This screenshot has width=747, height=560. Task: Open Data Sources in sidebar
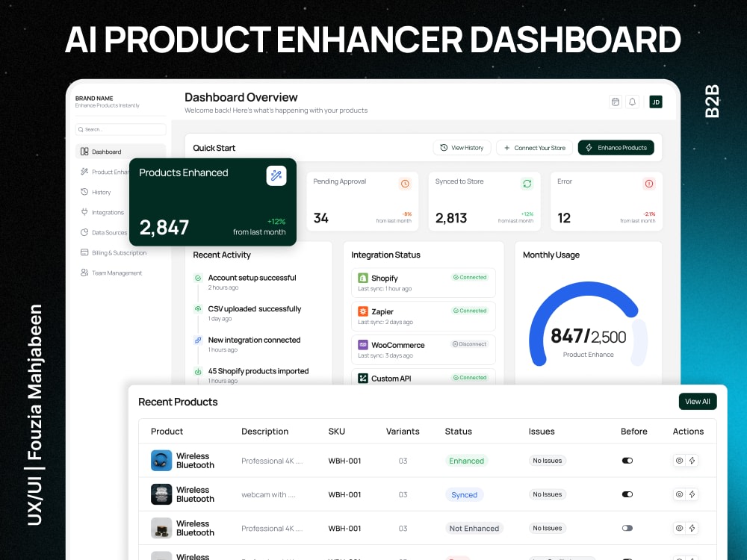pos(103,232)
